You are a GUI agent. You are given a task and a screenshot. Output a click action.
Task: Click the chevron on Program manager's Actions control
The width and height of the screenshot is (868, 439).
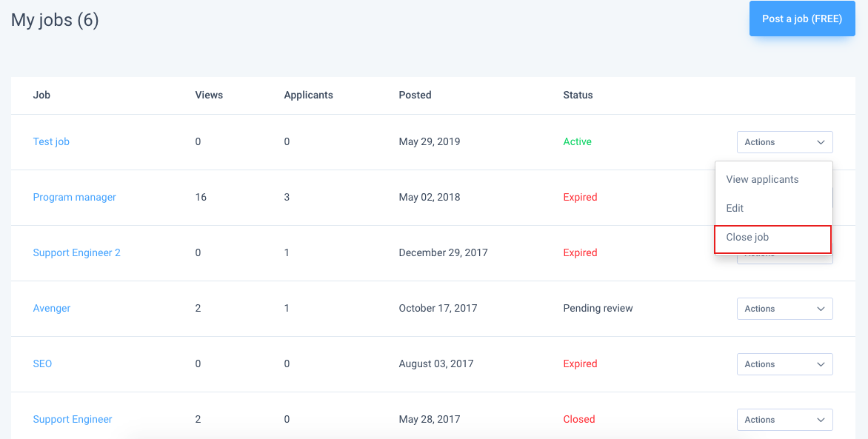[x=821, y=197]
